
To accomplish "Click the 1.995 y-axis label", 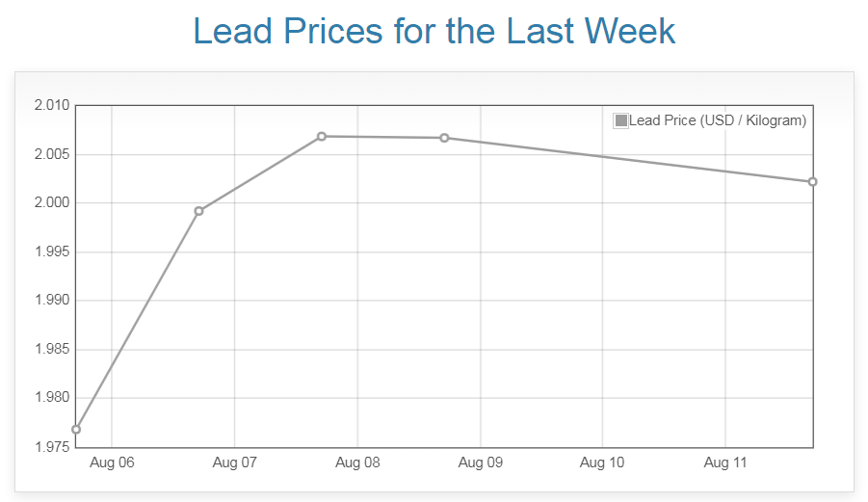I will coord(52,252).
